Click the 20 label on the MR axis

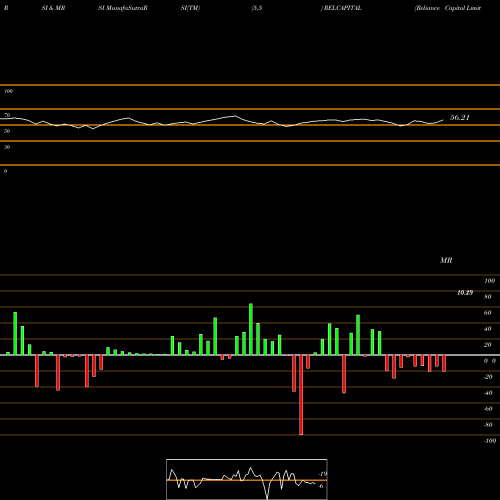point(488,345)
